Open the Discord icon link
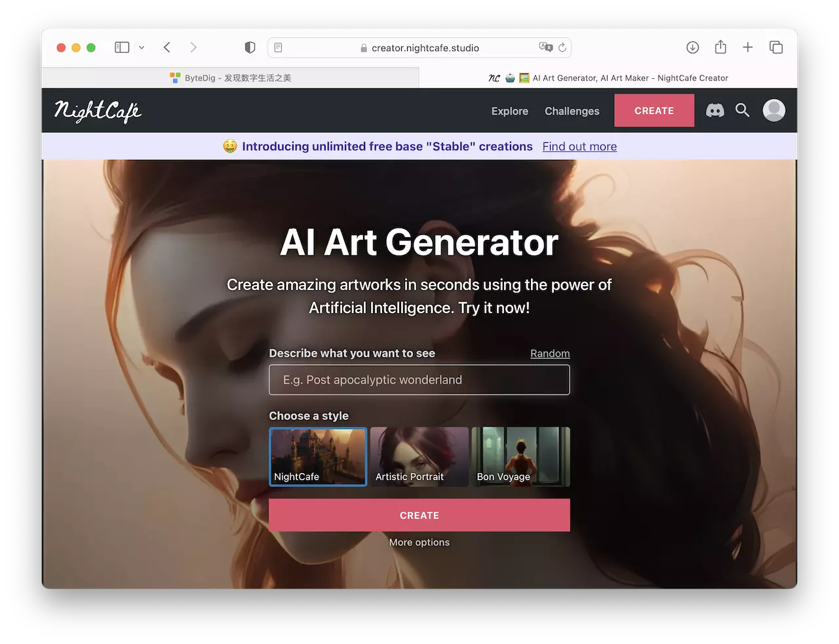Viewport: 839px width, 644px height. (715, 111)
